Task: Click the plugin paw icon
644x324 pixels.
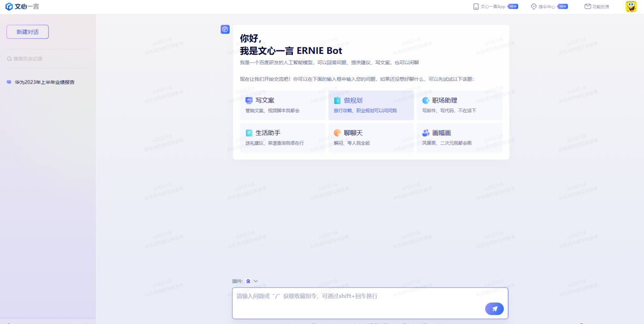Action: coord(248,281)
